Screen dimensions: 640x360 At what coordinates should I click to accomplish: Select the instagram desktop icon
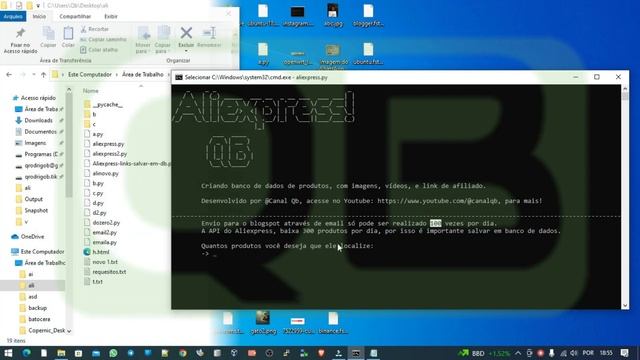(298, 16)
